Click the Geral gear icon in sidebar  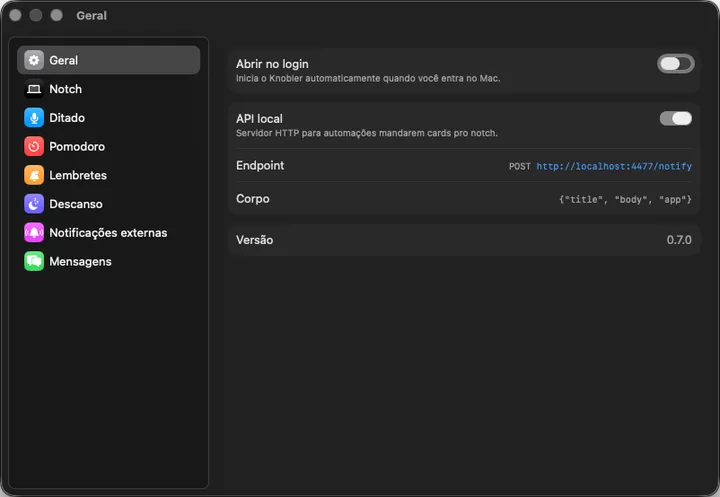[34, 60]
